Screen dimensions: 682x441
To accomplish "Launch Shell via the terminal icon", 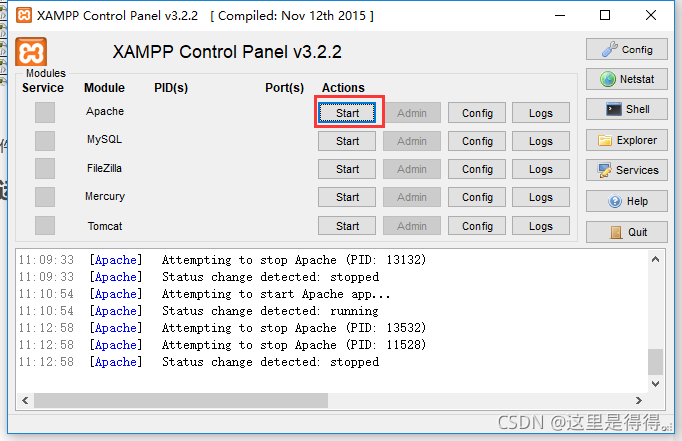I will pos(626,109).
